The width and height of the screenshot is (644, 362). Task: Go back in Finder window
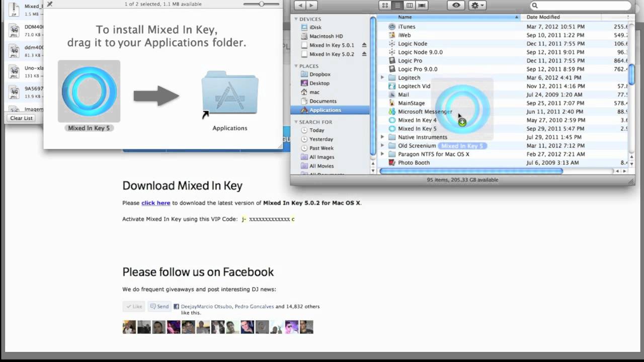click(x=300, y=5)
